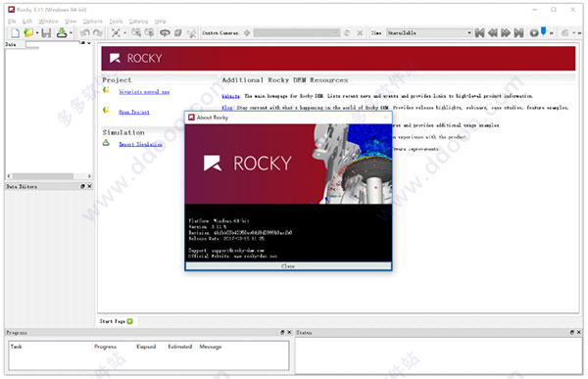588x379 pixels.
Task: Open the View menu
Action: (x=71, y=22)
